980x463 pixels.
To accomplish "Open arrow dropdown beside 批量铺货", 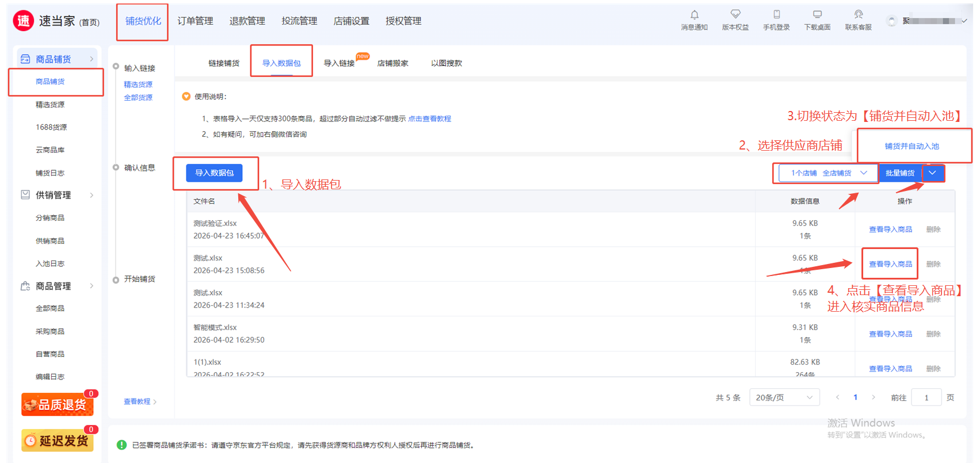I will (x=932, y=173).
